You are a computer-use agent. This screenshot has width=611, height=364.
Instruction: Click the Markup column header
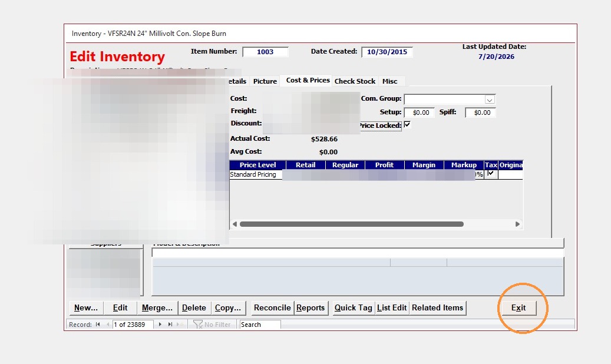(x=464, y=165)
